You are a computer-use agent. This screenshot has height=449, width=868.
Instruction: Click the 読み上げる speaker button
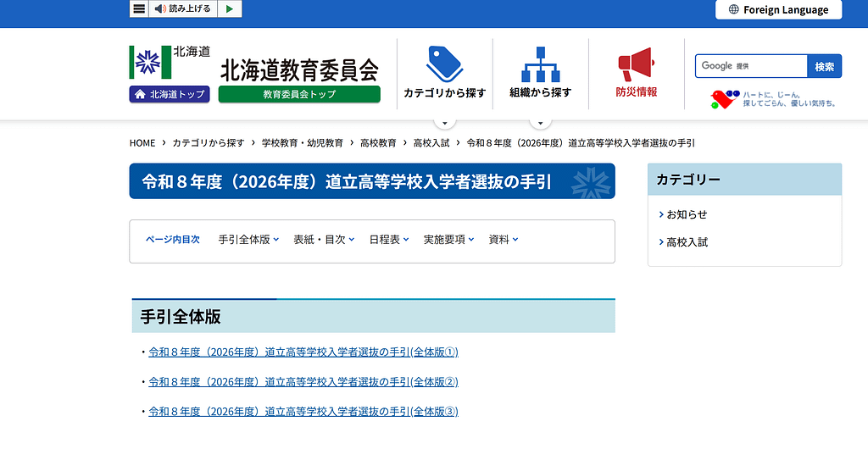point(183,8)
